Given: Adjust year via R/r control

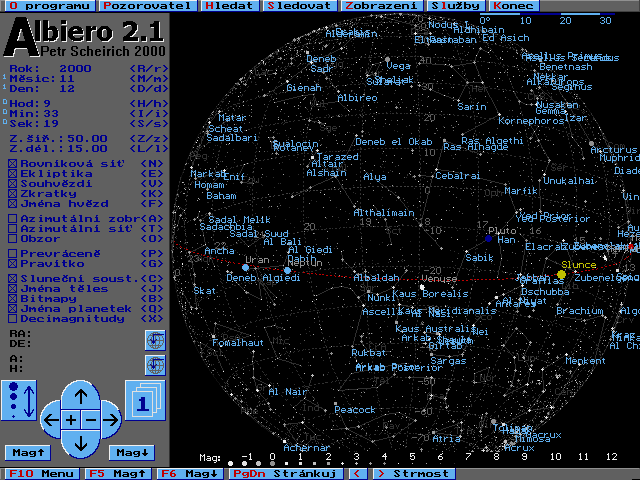Looking at the screenshot, I should tap(149, 69).
